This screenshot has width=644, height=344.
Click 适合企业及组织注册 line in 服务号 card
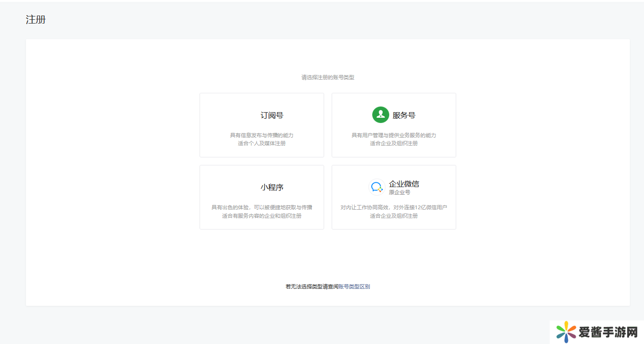pos(393,143)
